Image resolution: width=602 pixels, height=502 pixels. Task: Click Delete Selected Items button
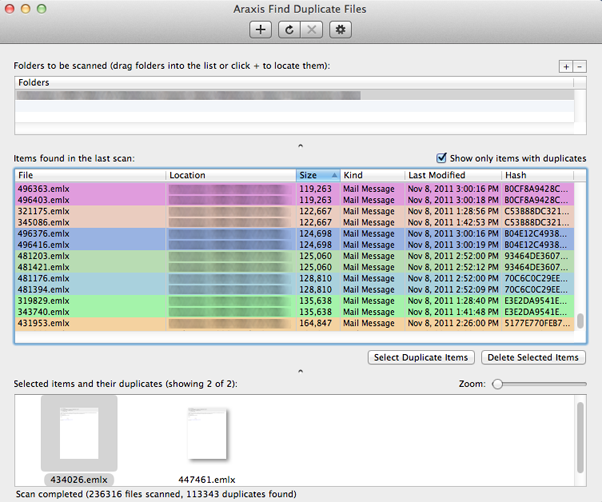[x=533, y=357]
